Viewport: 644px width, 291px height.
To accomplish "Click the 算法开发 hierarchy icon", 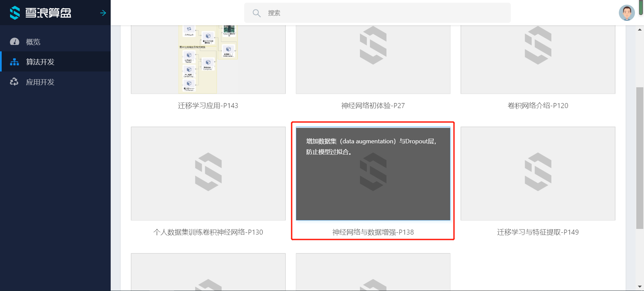I will point(14,62).
